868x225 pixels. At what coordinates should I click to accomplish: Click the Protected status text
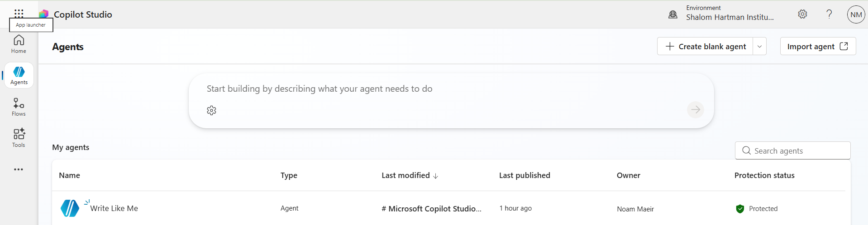pyautogui.click(x=763, y=209)
